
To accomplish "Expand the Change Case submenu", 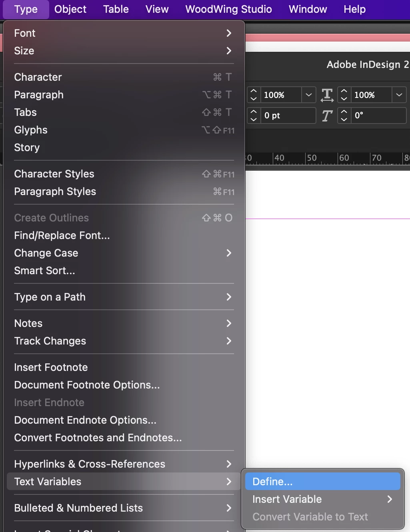I will 124,253.
